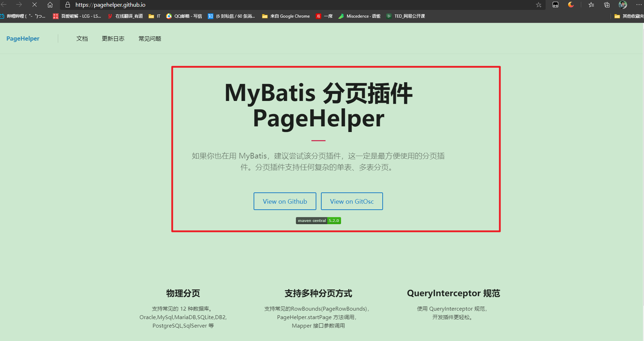Open the 知乎 私信 bookmark

pyautogui.click(x=231, y=16)
